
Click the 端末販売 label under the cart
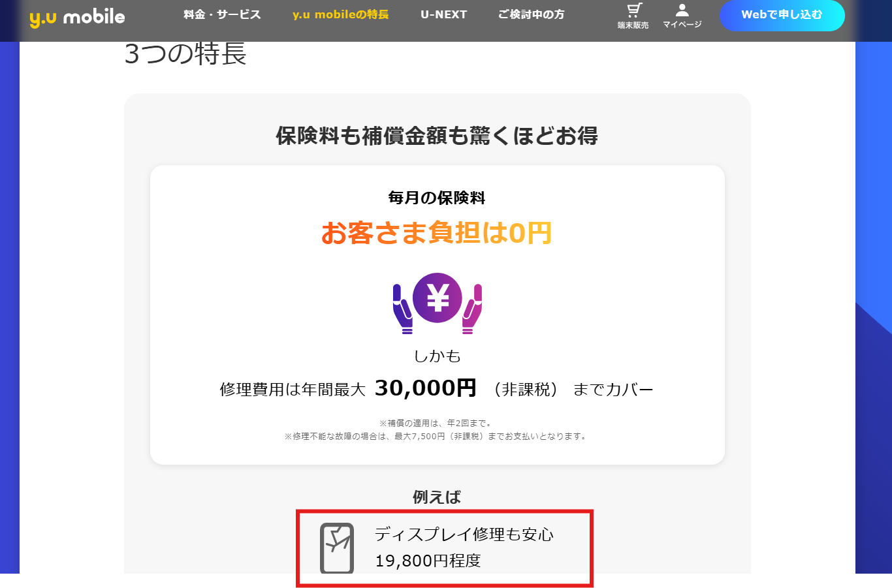click(x=633, y=25)
